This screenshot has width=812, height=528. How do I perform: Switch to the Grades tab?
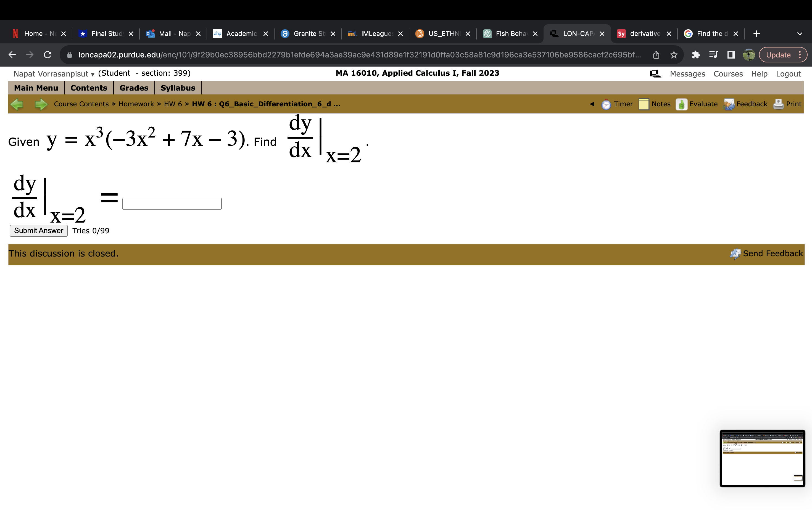tap(134, 88)
